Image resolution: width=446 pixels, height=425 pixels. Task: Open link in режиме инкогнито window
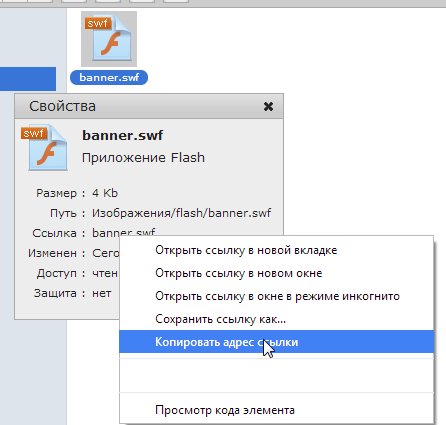(277, 296)
